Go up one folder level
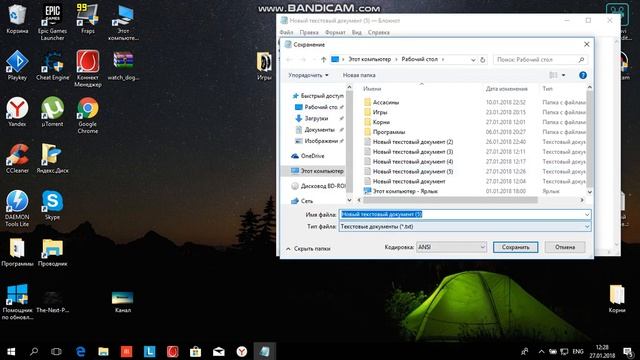The image size is (640, 360). tap(323, 60)
